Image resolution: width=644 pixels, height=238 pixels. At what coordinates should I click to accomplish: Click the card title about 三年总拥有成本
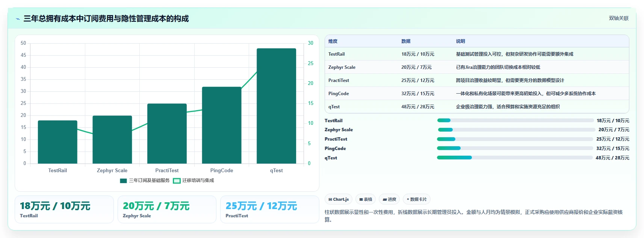pos(106,18)
